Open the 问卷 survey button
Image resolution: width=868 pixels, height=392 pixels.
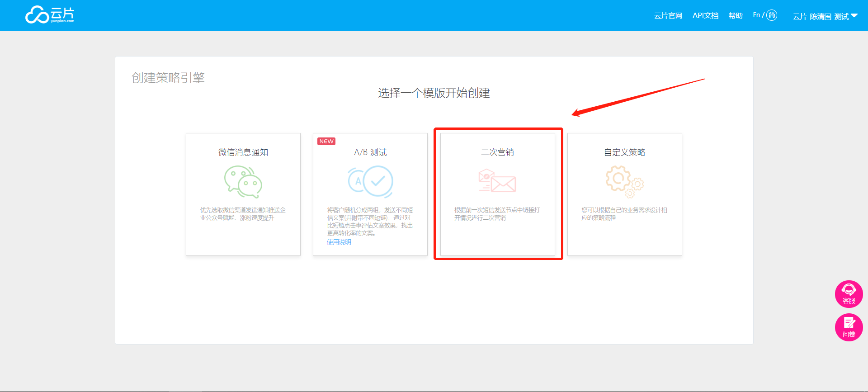click(x=849, y=327)
